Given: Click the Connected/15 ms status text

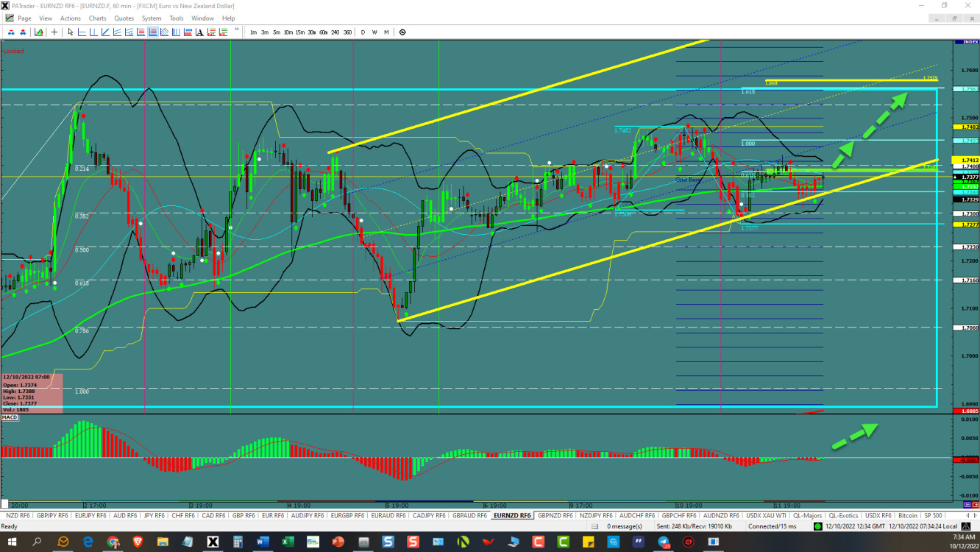Looking at the screenshot, I should tap(772, 526).
